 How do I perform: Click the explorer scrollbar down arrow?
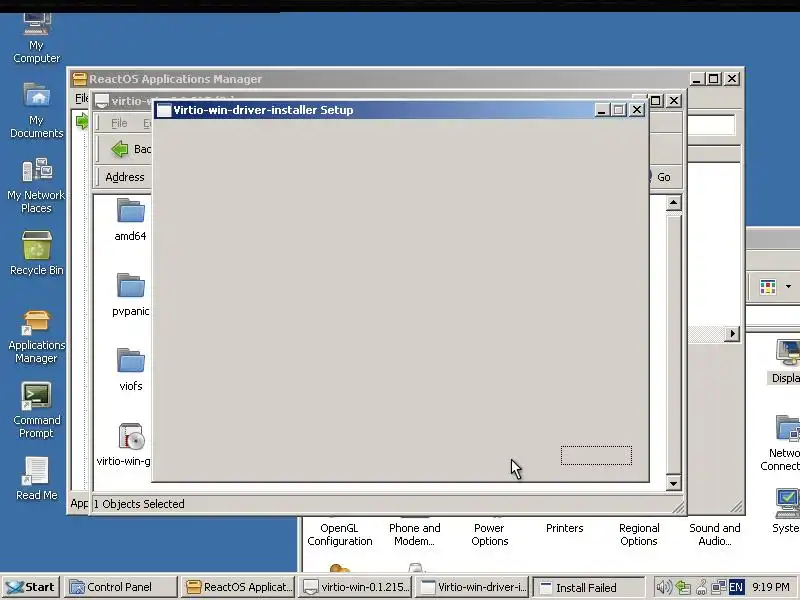673,483
